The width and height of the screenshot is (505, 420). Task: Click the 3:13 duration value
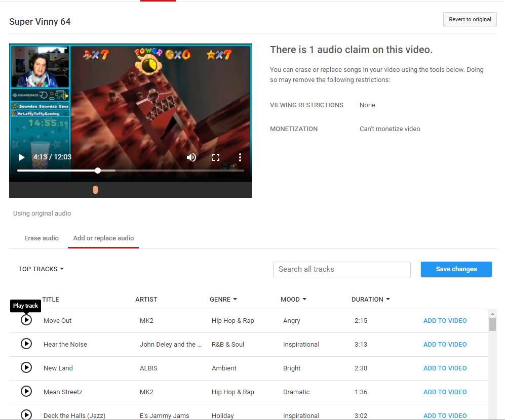pos(361,345)
